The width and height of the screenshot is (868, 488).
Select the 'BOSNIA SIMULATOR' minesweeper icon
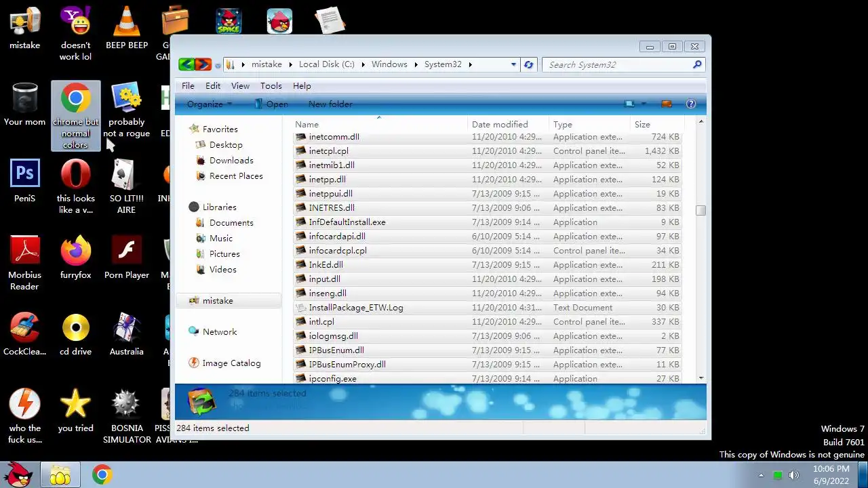point(127,417)
